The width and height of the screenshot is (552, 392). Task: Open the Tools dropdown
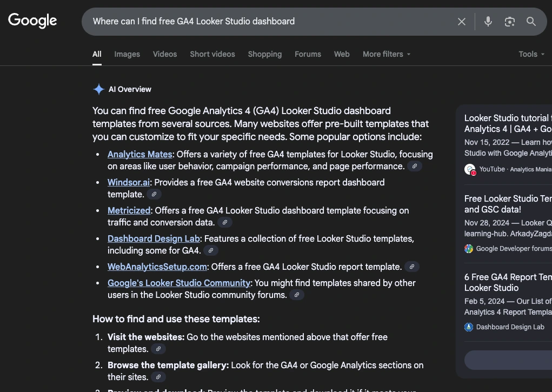click(x=531, y=54)
